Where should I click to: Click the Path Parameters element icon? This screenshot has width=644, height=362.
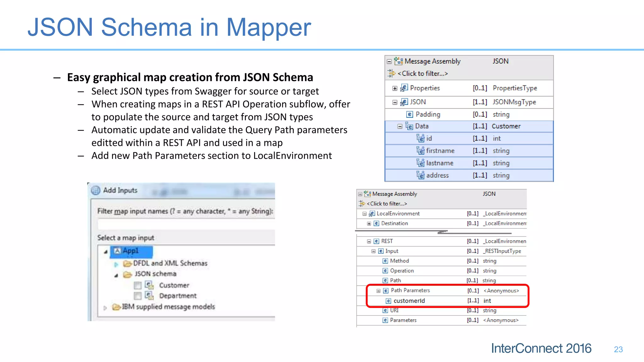tap(386, 291)
